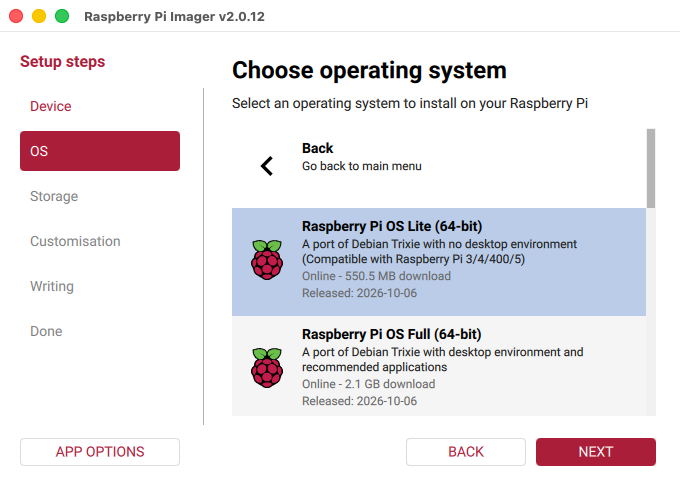Viewport: 680px width, 482px height.
Task: Choose Raspberry Pi OS Lite (64-bit)
Action: [x=439, y=262]
